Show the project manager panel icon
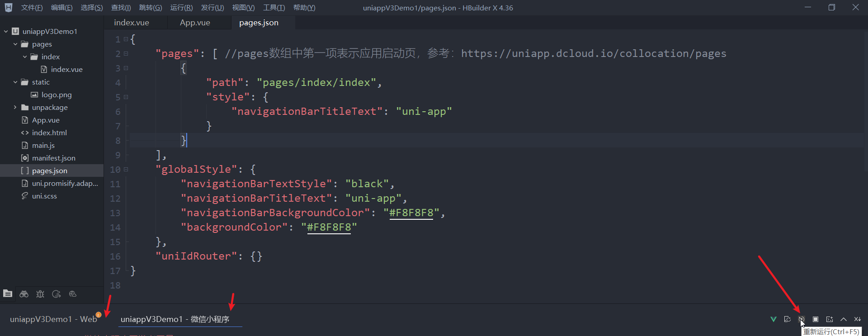 [8, 293]
